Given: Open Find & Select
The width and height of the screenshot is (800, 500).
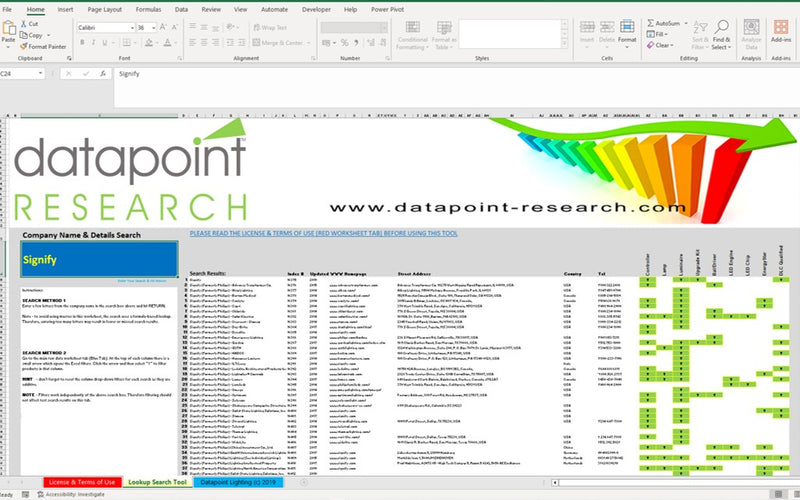Looking at the screenshot, I should pos(721,35).
